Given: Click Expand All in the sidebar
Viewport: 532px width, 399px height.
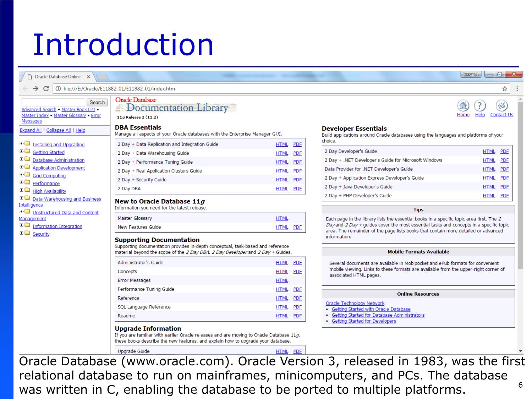Looking at the screenshot, I should pyautogui.click(x=31, y=130).
